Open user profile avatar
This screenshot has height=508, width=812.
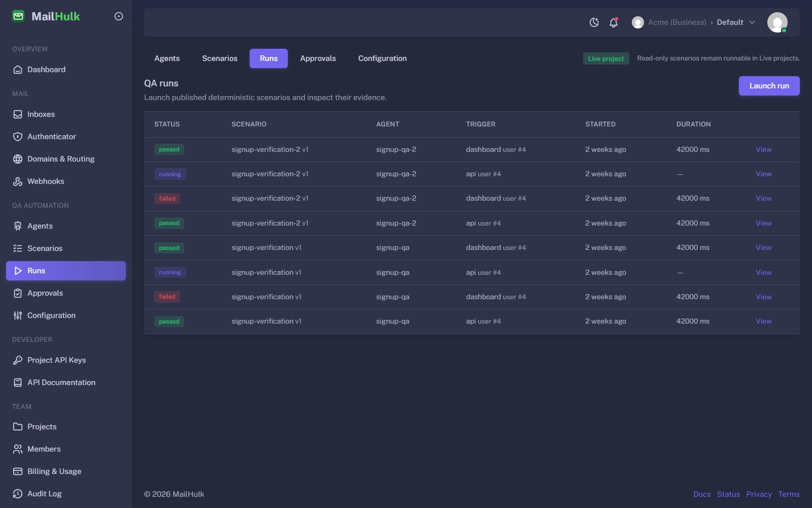pos(777,22)
